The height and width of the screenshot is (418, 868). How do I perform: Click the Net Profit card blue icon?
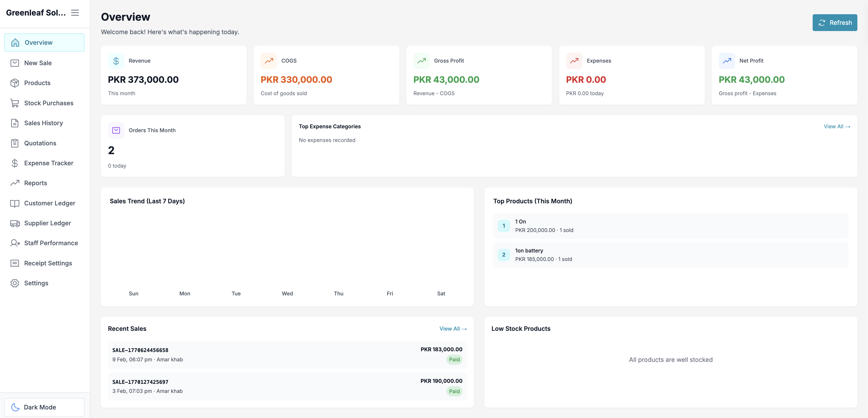(727, 61)
